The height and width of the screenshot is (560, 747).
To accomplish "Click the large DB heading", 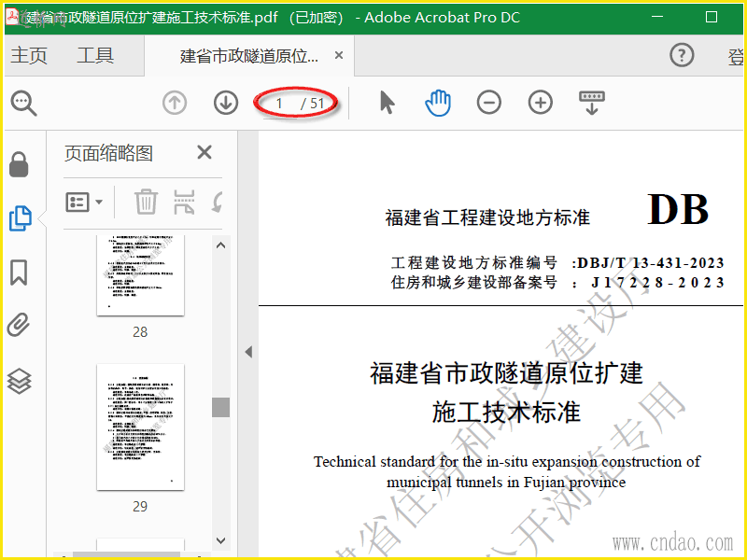I will pyautogui.click(x=678, y=209).
